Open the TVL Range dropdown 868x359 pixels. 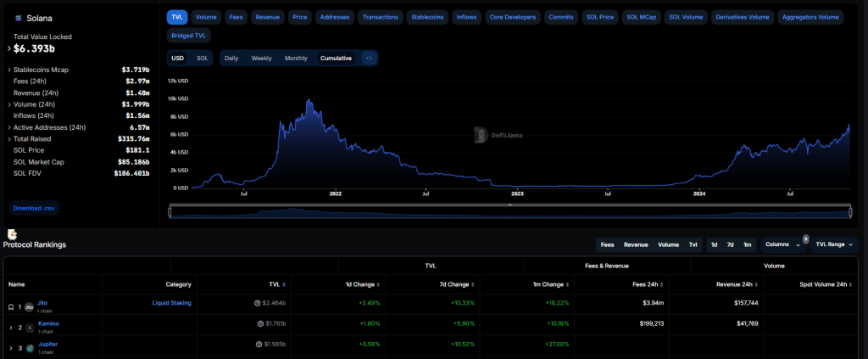[834, 244]
